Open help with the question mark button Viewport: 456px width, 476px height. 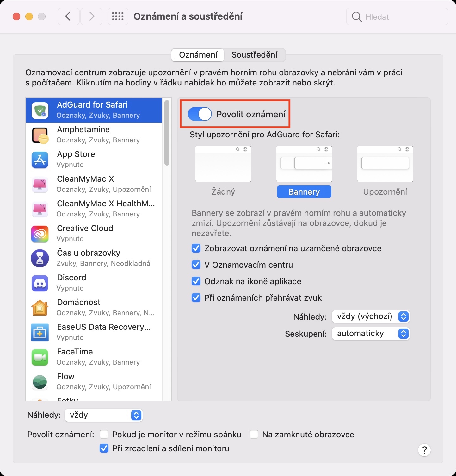click(424, 450)
